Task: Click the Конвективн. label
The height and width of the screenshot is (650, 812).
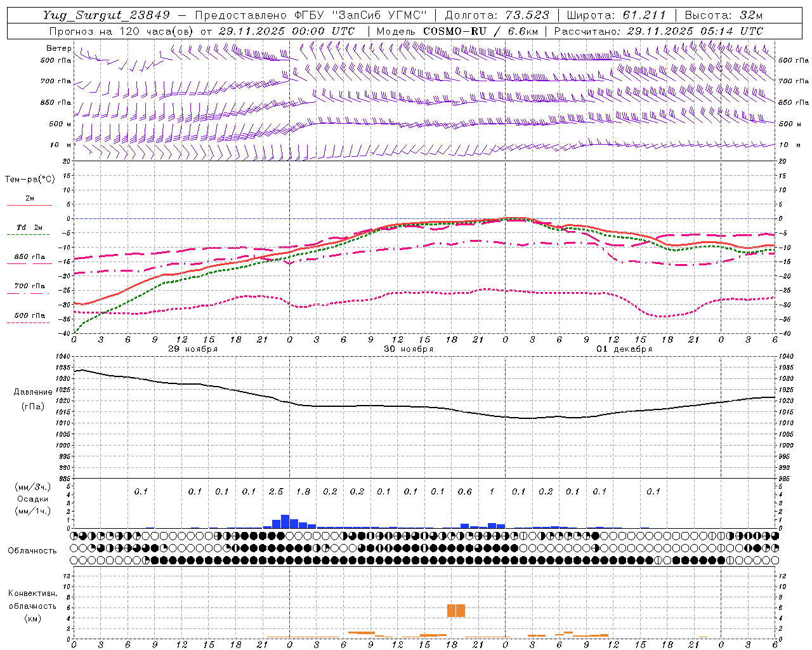Action: pyautogui.click(x=32, y=594)
